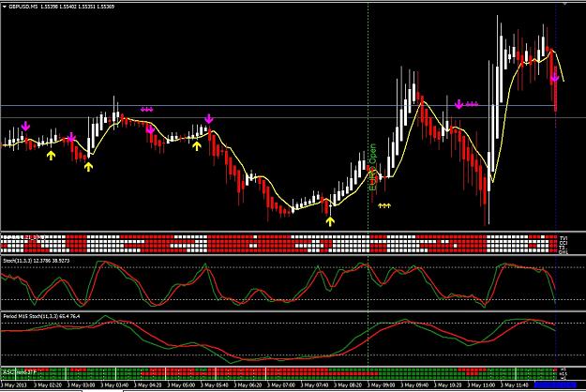
Task: Click the blue highlighted time label on axis
Action: [555, 384]
